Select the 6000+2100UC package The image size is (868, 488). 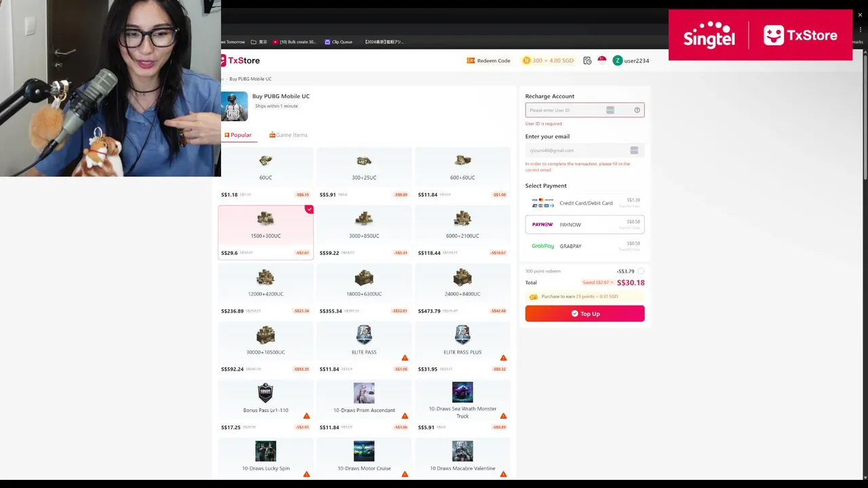pos(462,232)
